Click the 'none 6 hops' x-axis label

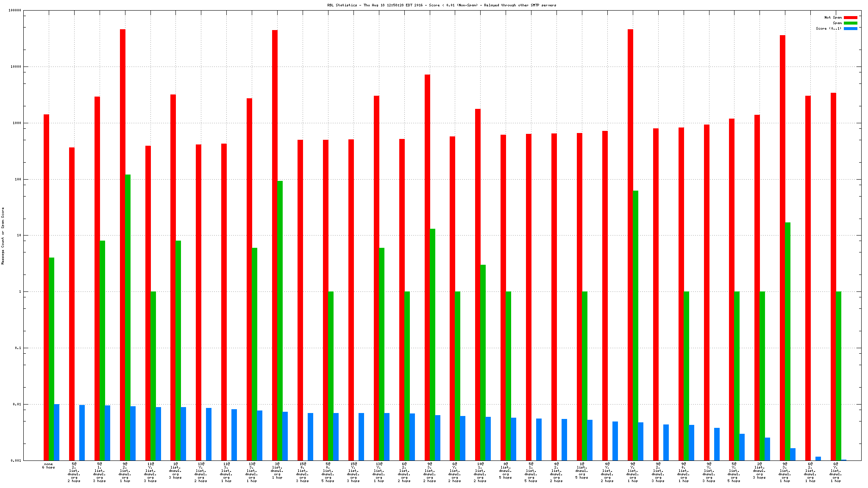(48, 466)
